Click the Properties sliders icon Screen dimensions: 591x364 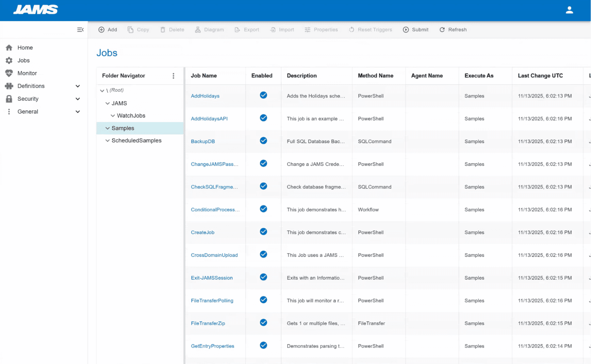click(x=308, y=30)
